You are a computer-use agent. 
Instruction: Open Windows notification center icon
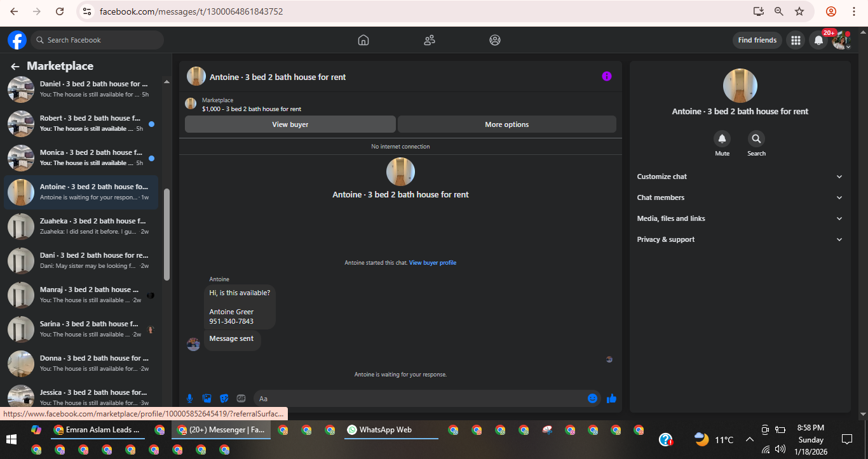(x=846, y=439)
